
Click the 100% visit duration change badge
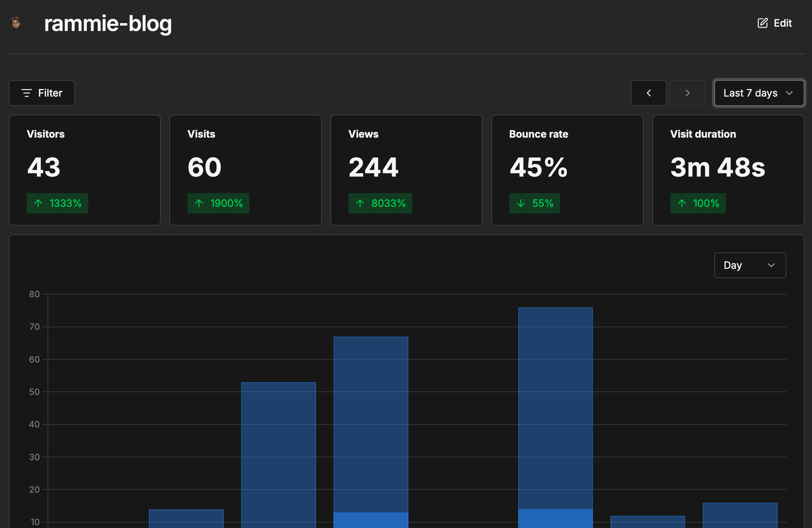[698, 203]
